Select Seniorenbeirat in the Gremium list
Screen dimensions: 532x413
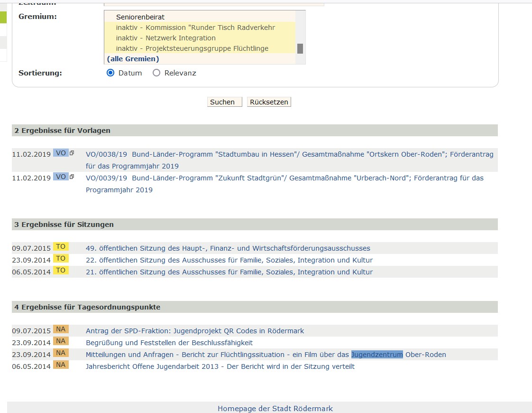(140, 17)
